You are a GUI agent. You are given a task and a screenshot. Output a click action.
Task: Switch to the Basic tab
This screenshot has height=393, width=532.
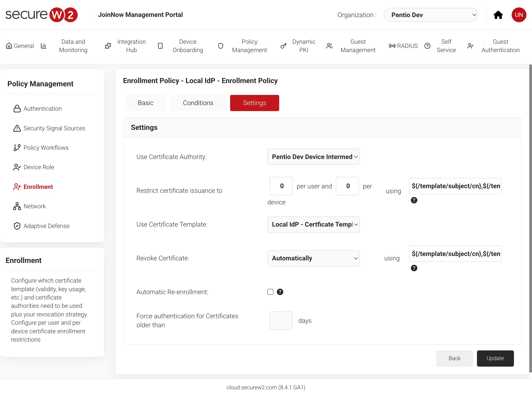(x=145, y=103)
